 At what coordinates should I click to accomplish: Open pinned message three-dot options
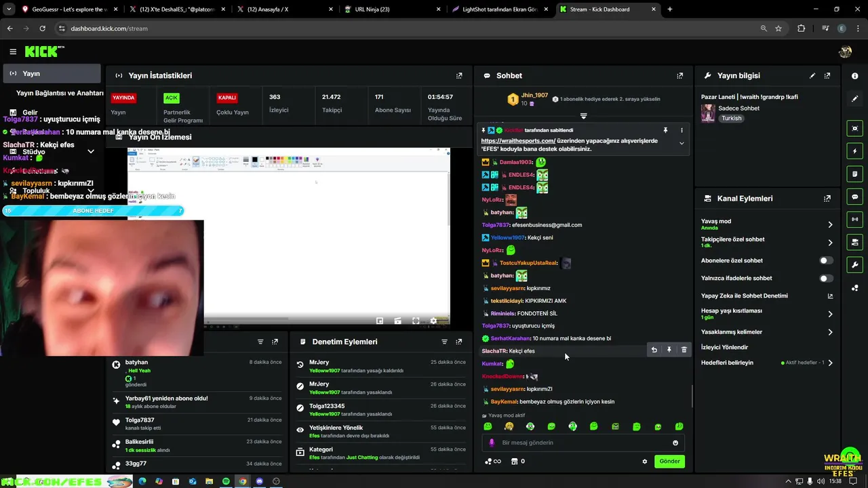tap(682, 130)
